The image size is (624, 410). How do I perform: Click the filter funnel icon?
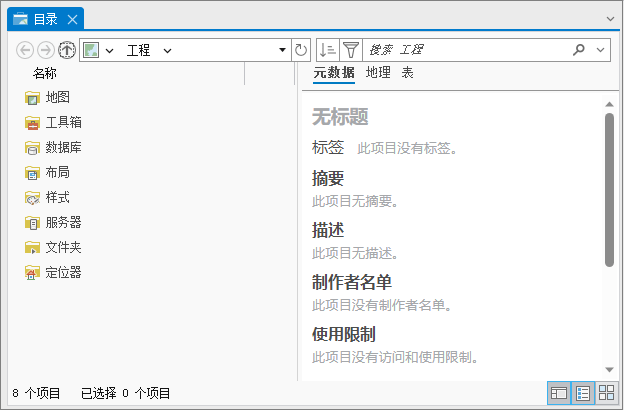click(350, 50)
